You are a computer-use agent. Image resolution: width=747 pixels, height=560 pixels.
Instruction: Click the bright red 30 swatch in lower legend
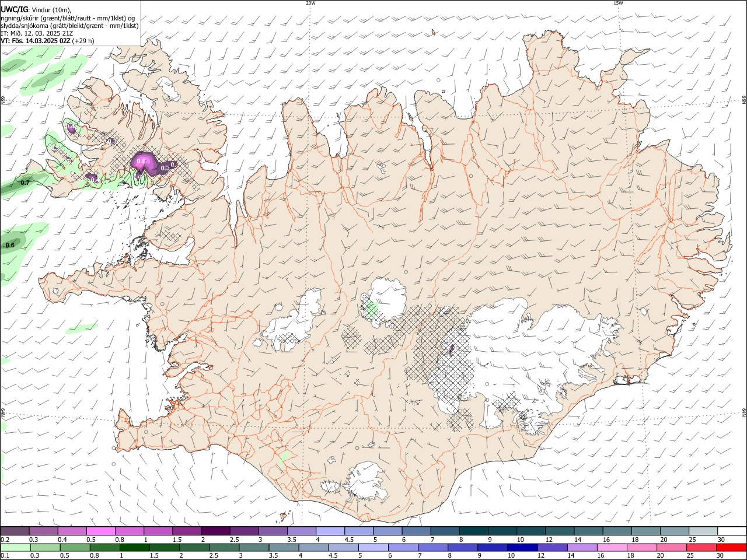(x=731, y=547)
